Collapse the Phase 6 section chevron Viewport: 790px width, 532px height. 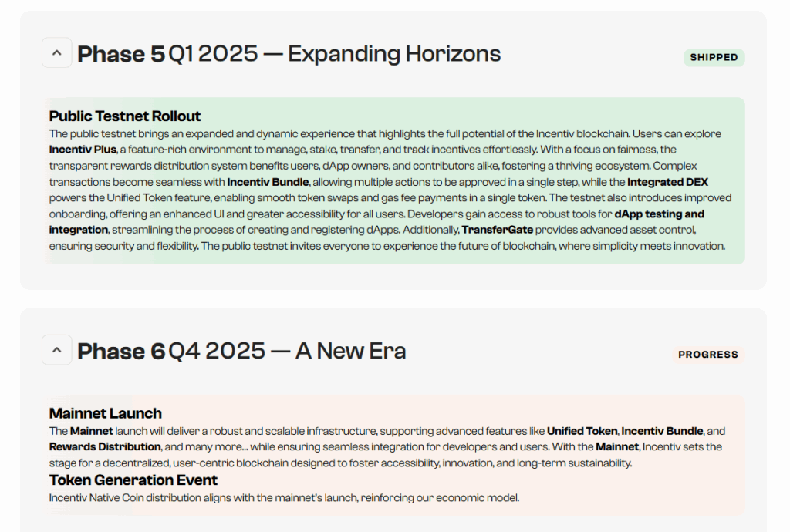[x=56, y=350]
